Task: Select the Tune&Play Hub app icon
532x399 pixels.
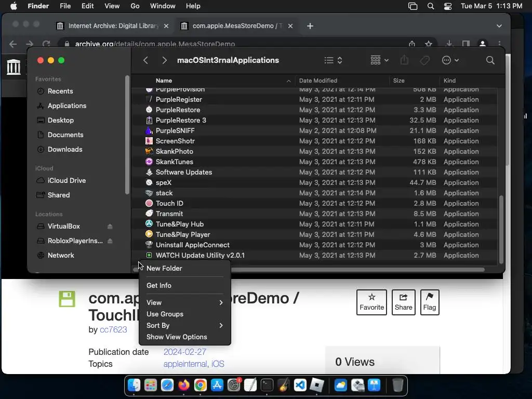Action: [149, 224]
